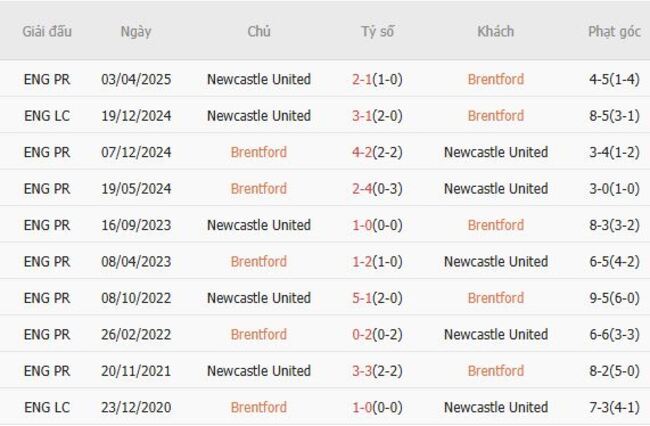The height and width of the screenshot is (426, 650).
Task: Click the 2-1 score on 03/04/2025
Action: [362, 79]
